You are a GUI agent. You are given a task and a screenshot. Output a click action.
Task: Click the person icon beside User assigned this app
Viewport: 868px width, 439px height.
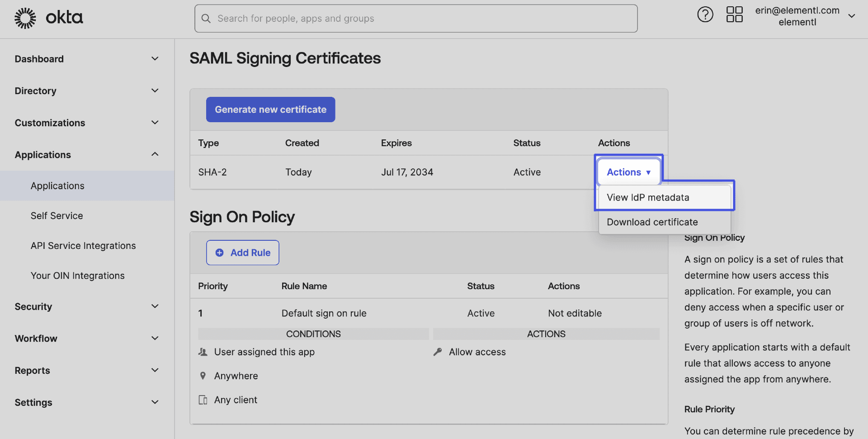203,352
